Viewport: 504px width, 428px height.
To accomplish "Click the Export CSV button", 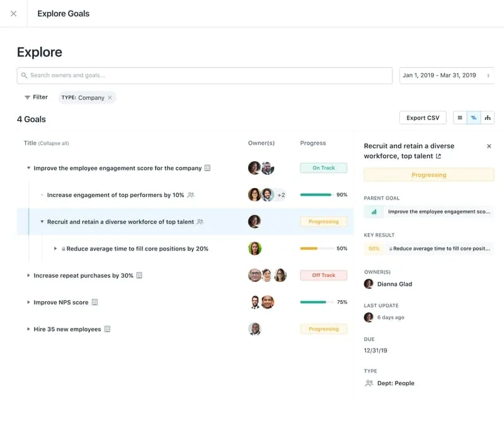I will point(423,118).
